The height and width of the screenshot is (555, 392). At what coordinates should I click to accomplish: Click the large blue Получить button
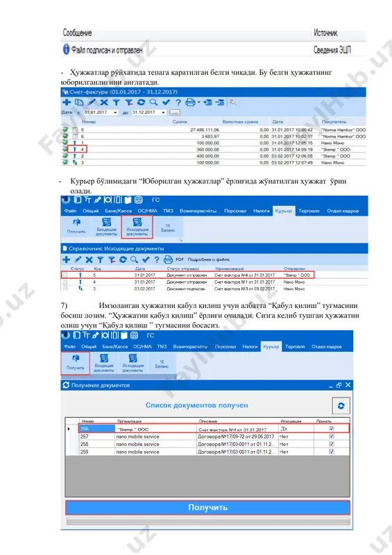(208, 508)
